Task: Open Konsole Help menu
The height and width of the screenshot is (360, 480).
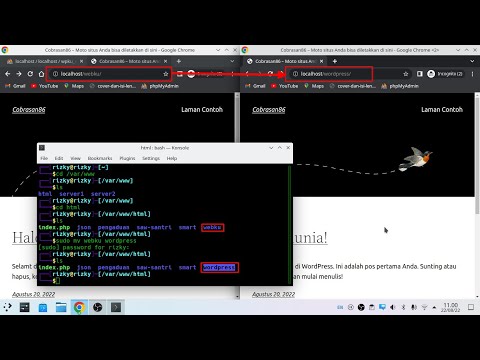Action: coord(172,158)
